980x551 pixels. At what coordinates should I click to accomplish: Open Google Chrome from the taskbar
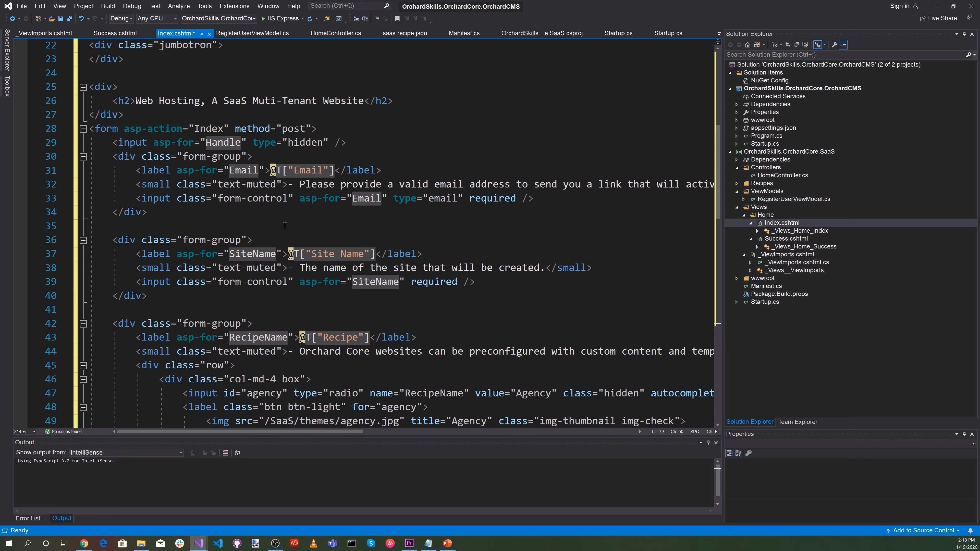(84, 543)
